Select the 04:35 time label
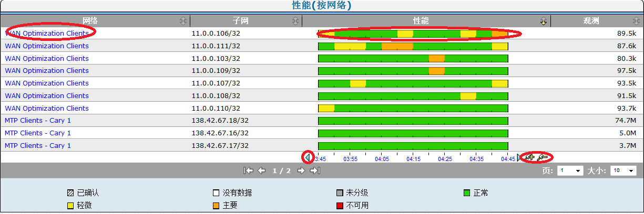Viewport: 644px width, 214px height. point(476,159)
